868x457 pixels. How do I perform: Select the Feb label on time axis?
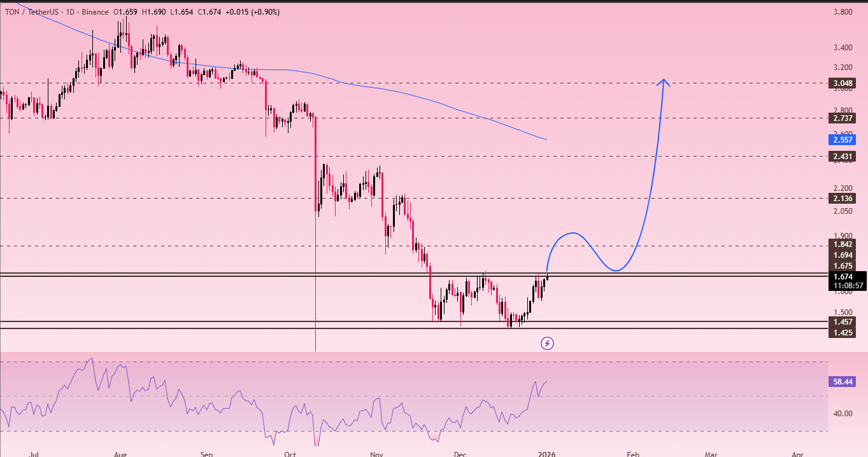(633, 454)
